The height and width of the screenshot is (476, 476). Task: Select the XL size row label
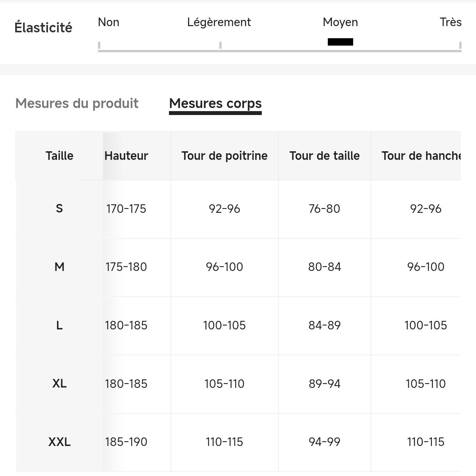pyautogui.click(x=59, y=384)
